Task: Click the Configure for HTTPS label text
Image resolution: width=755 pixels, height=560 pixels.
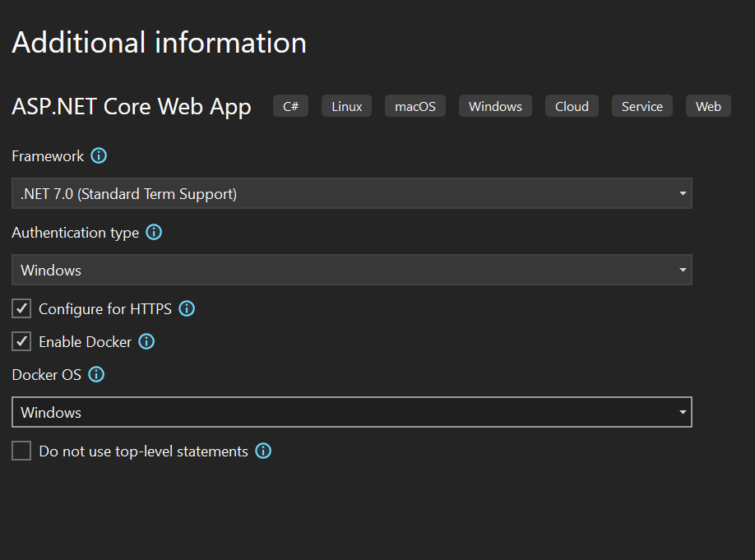Action: pyautogui.click(x=105, y=309)
